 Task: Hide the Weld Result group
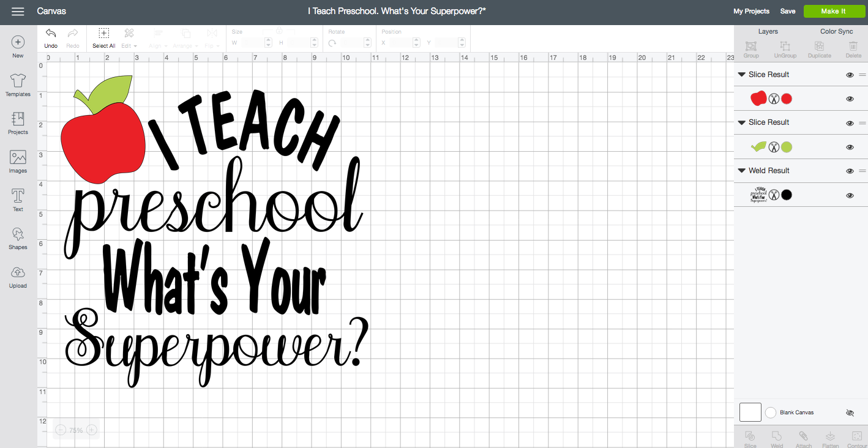pos(850,171)
